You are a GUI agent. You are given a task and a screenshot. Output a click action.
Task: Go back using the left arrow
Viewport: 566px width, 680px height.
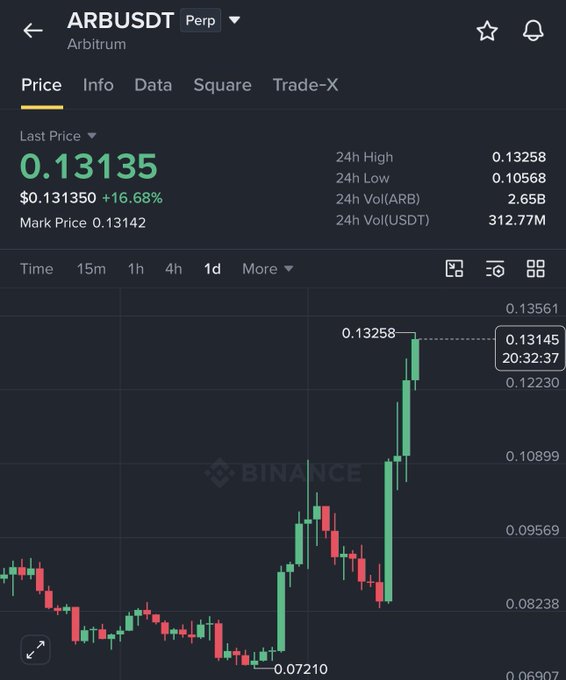[33, 31]
